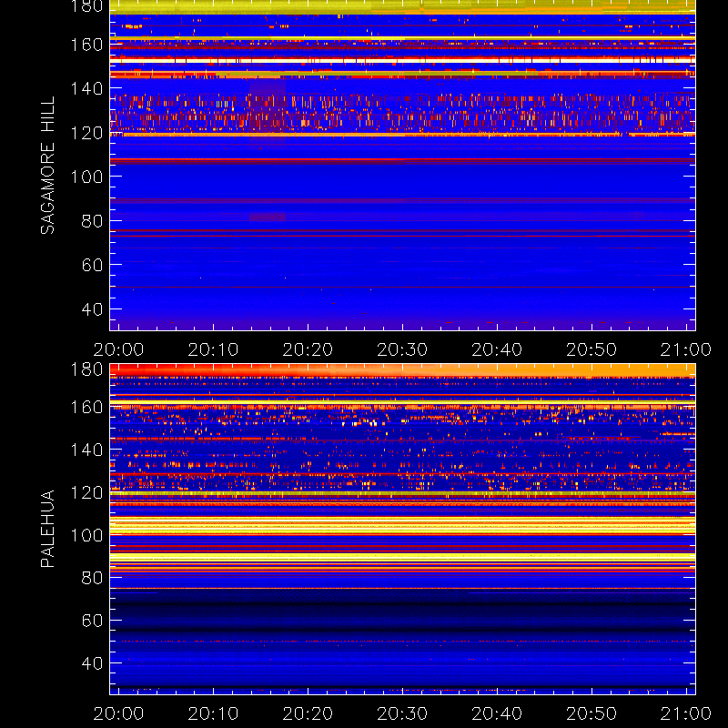Screen dimensions: 728x728
Task: Click the PALEHUA axis title
Action: 47,529
